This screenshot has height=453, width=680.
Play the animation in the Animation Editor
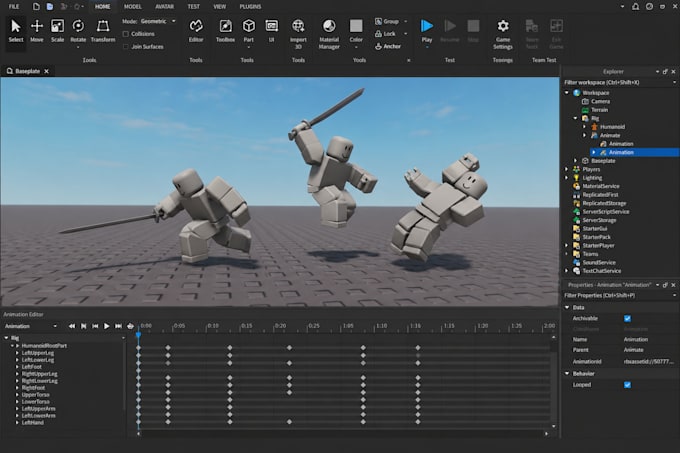point(106,326)
